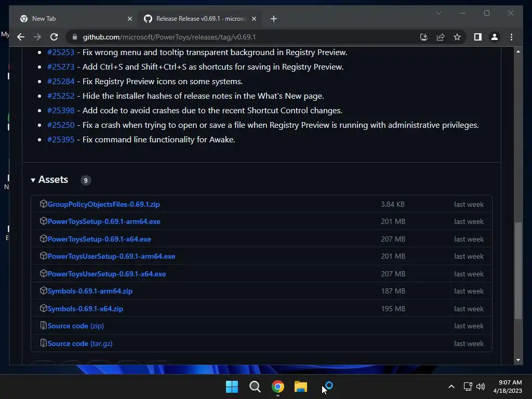Download Source code (zip)
The width and height of the screenshot is (532, 399).
(76, 326)
